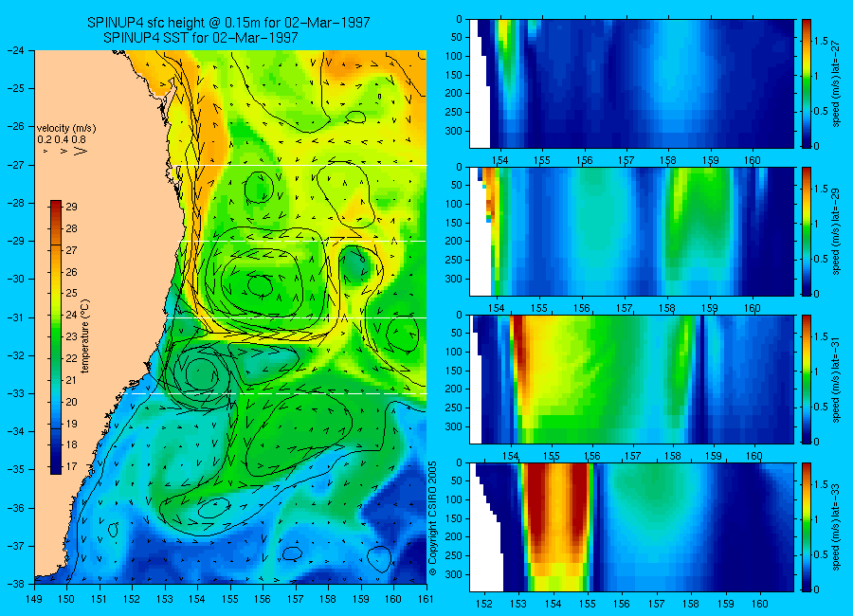Click the 200 depth tick of the lat=-31 section
Image resolution: width=853 pixels, height=616 pixels.
[454, 390]
